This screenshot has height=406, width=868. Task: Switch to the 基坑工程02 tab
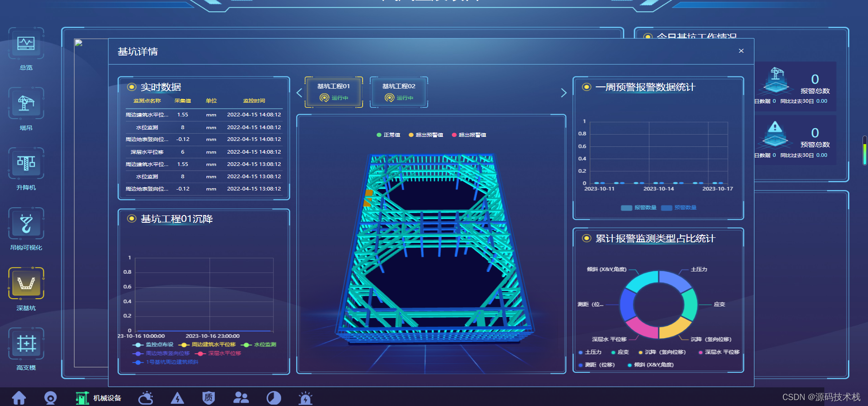(399, 92)
